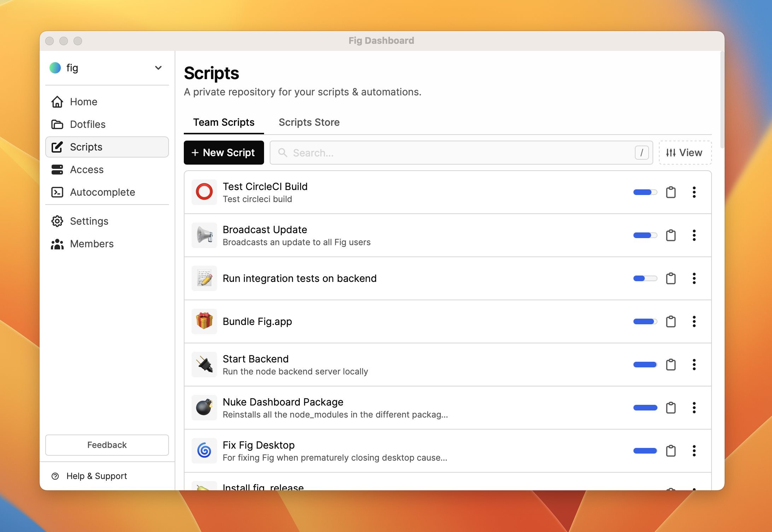This screenshot has height=532, width=772.
Task: Click the integration tests memo icon
Action: point(204,278)
